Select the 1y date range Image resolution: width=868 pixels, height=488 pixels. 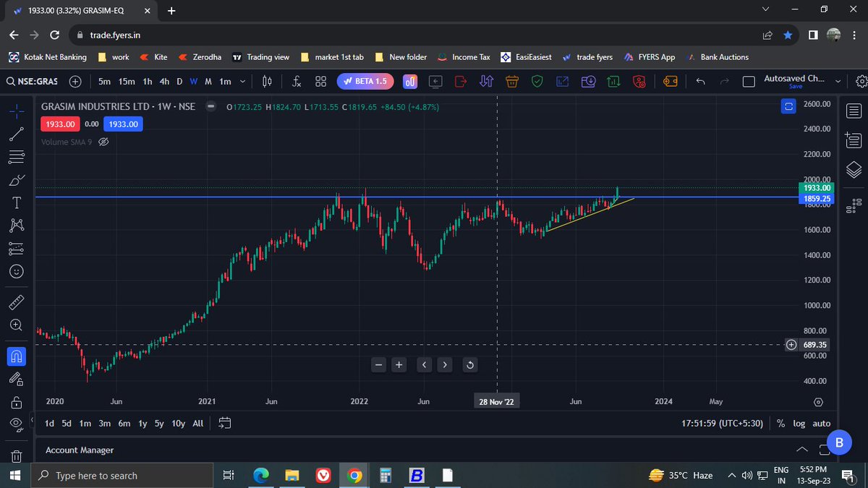[142, 423]
